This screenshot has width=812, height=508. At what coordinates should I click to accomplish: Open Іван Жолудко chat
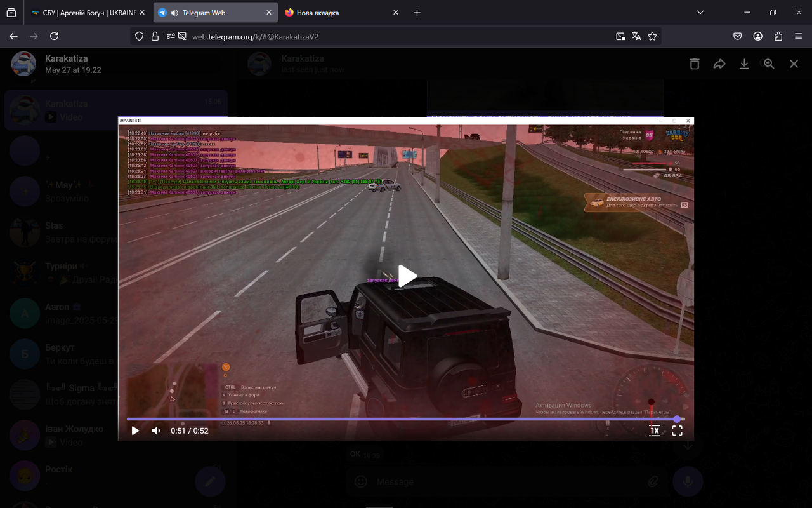(116, 436)
